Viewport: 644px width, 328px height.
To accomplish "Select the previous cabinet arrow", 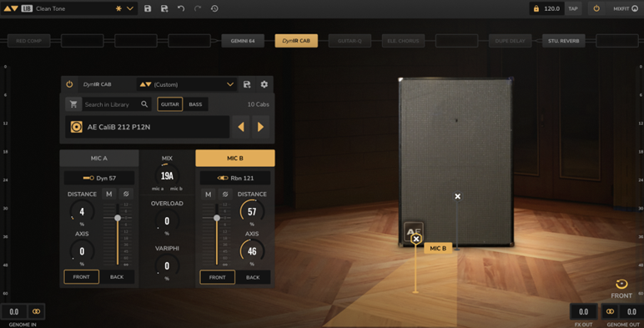I will (x=241, y=127).
